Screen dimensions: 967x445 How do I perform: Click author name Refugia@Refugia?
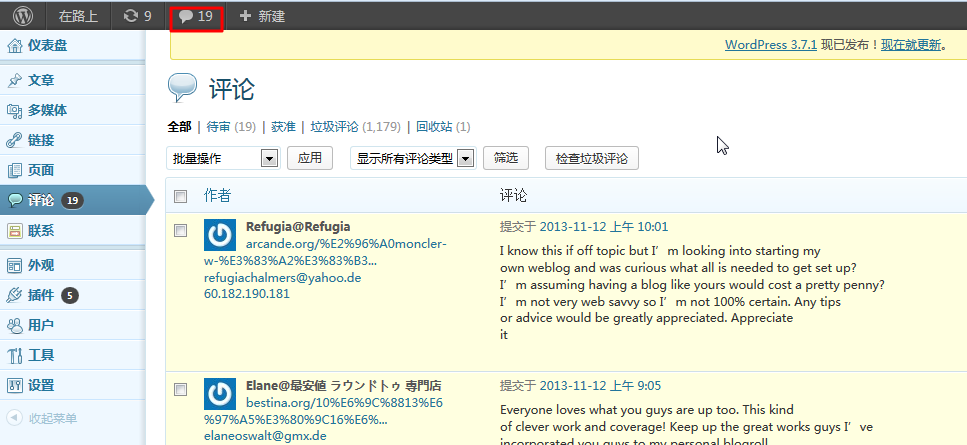tap(298, 226)
